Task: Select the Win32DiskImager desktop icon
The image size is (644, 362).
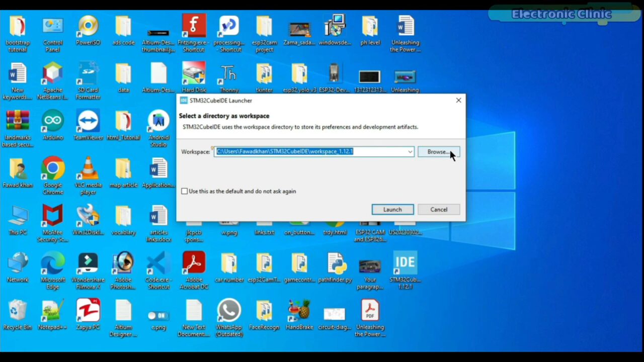Action: pos(88,220)
